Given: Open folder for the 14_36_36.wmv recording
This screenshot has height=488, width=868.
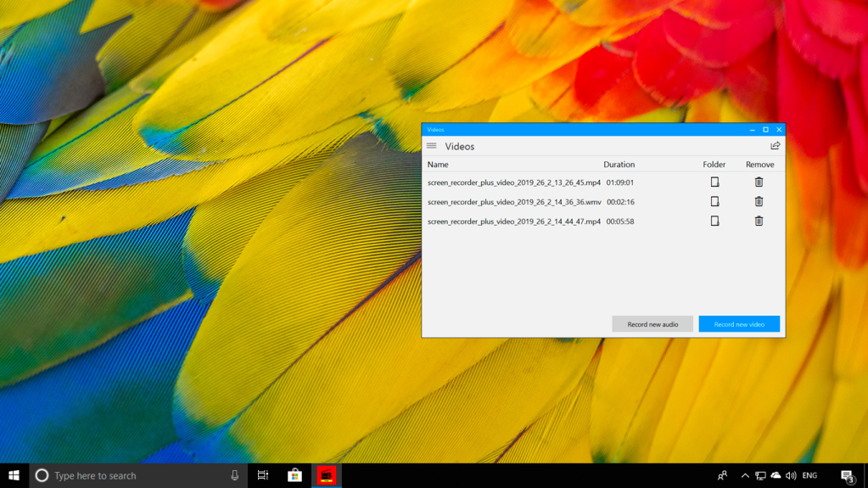Looking at the screenshot, I should pos(714,202).
